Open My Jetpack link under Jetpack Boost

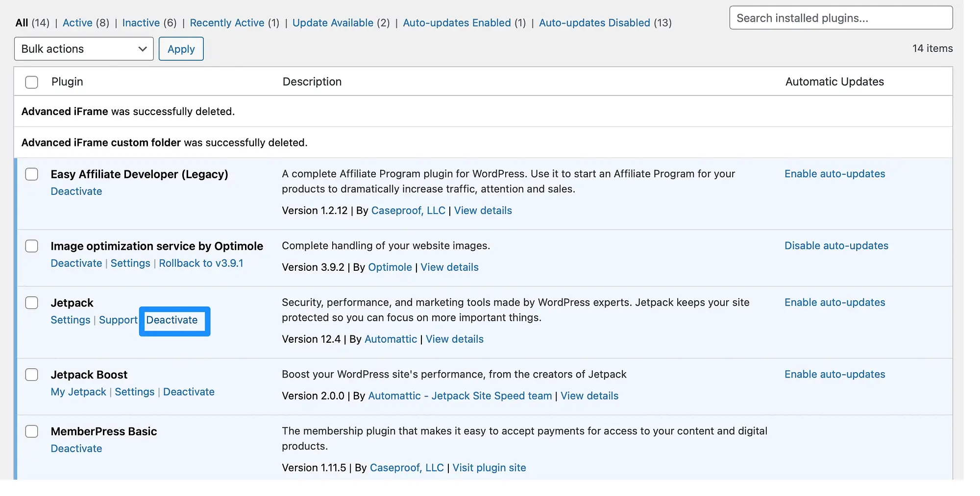coord(78,392)
